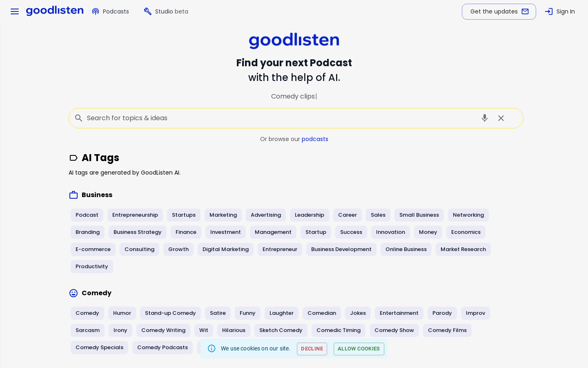Open Studio beta from the top navigation

coord(166,11)
